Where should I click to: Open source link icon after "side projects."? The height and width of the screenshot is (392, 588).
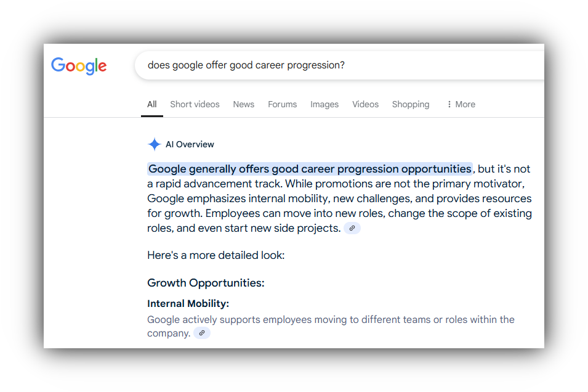point(352,228)
